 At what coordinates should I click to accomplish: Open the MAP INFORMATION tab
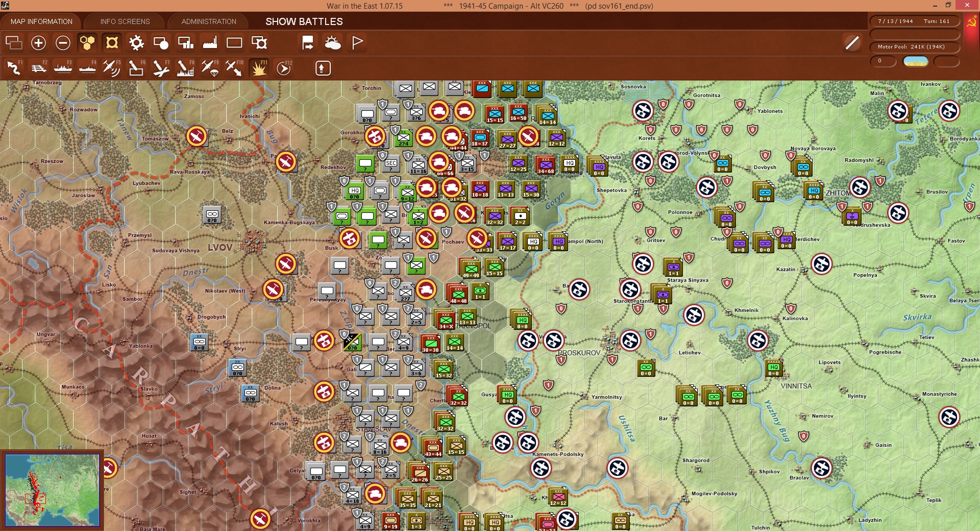tap(41, 21)
